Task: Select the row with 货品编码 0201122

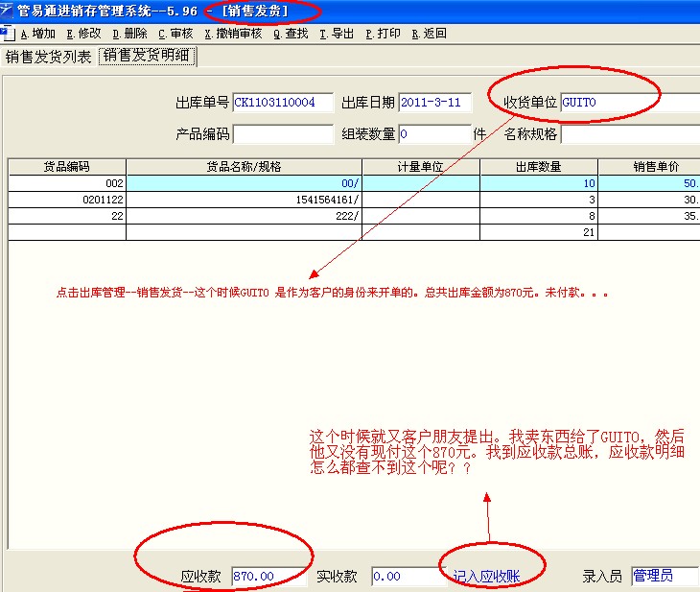Action: pos(354,200)
